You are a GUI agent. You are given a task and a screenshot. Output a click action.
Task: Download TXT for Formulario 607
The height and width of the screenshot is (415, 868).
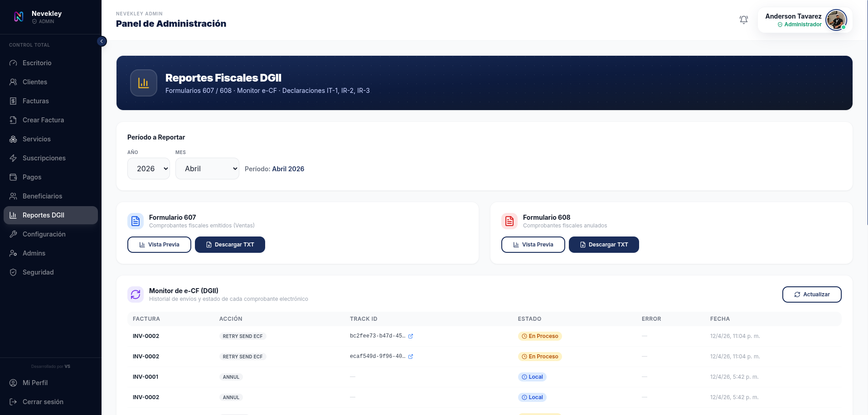point(230,245)
